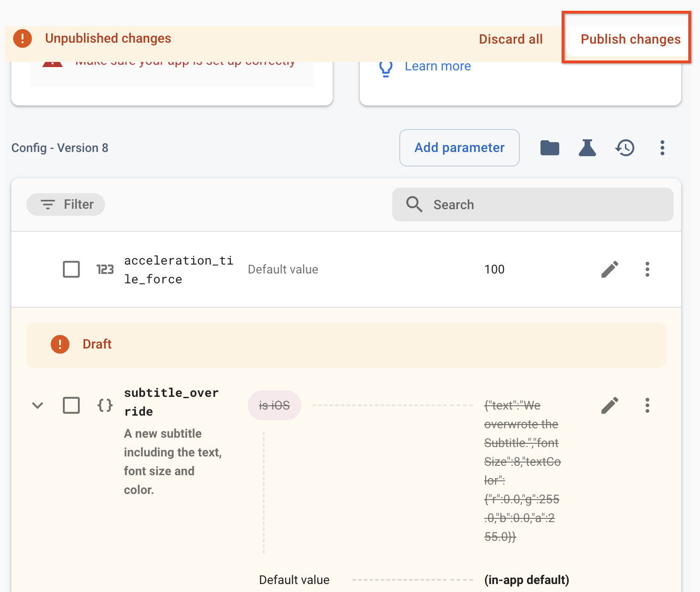The width and height of the screenshot is (700, 592).
Task: Select the subtitle_override checkbox
Action: pos(71,405)
